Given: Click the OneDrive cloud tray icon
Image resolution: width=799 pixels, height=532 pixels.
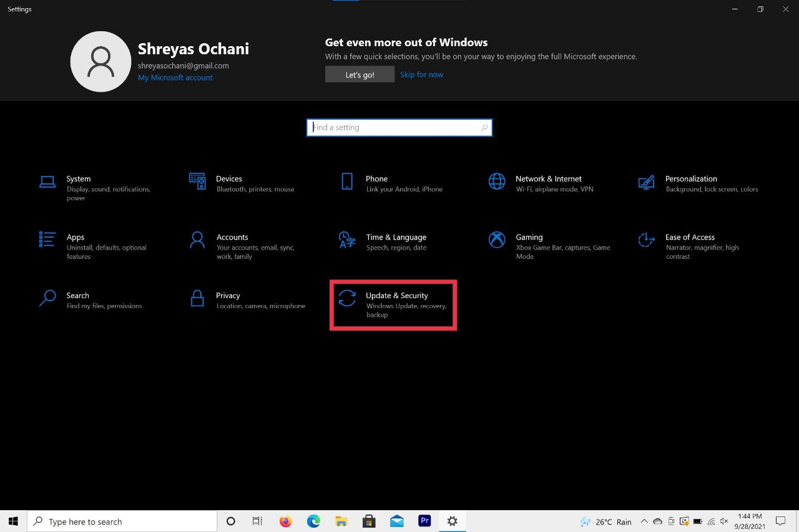Looking at the screenshot, I should pyautogui.click(x=657, y=521).
